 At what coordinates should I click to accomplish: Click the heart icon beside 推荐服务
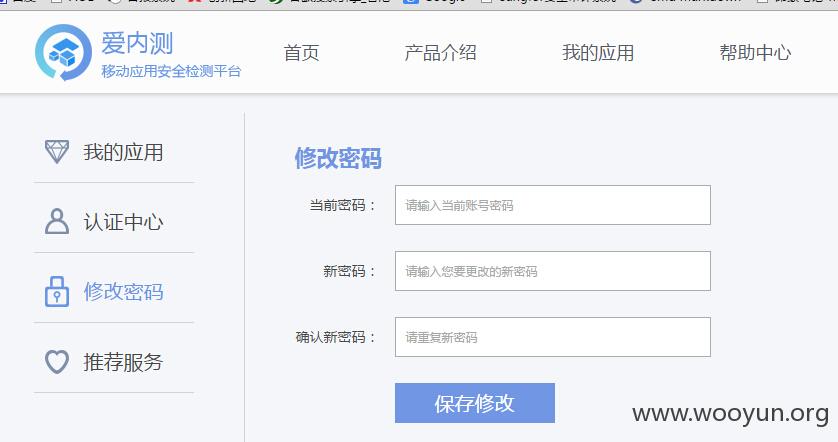click(57, 362)
